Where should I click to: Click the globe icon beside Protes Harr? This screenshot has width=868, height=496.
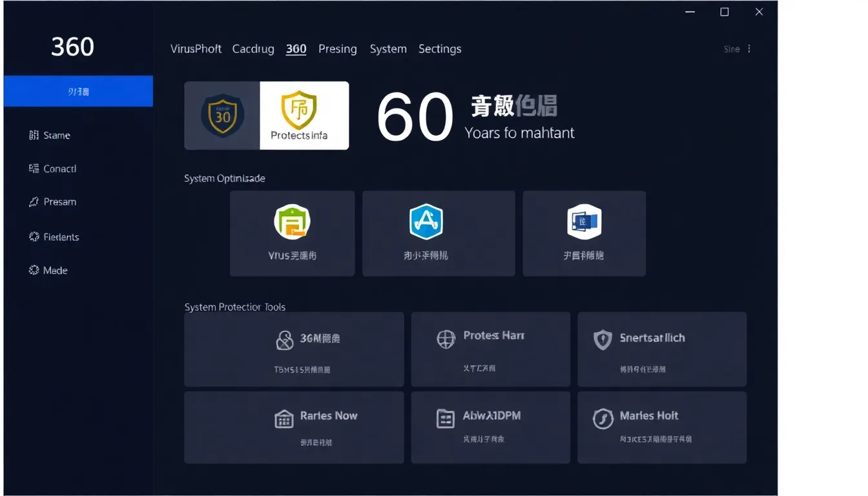tap(446, 339)
